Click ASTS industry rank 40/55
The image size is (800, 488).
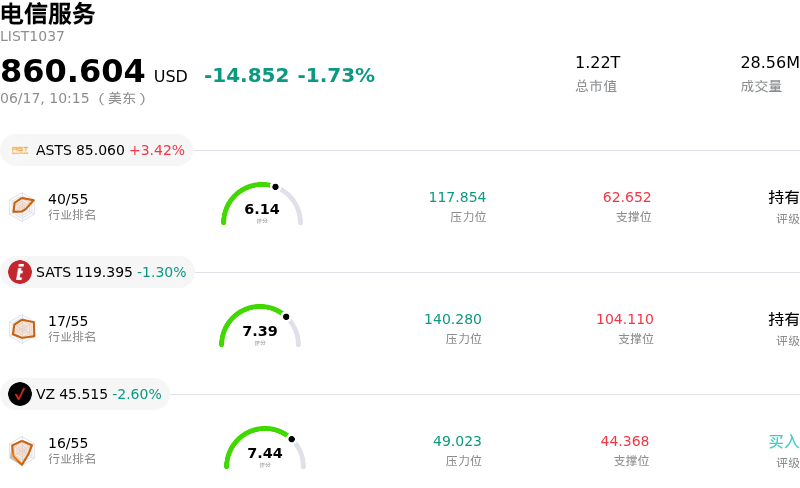(68, 199)
